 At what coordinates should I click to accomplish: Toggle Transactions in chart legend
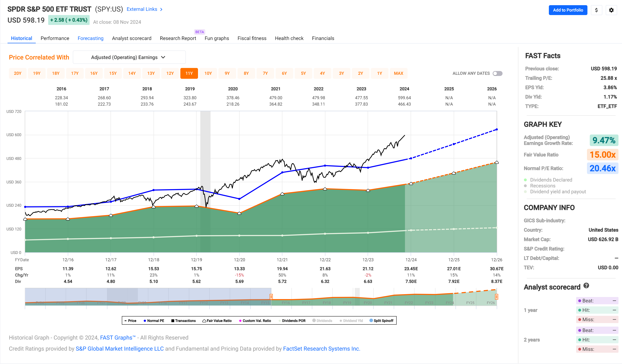click(x=183, y=320)
